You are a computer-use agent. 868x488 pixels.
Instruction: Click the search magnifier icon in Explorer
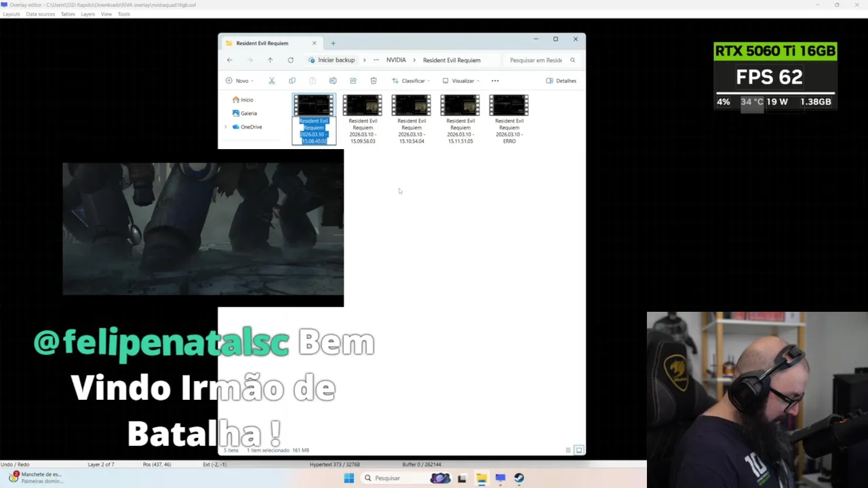pos(572,60)
